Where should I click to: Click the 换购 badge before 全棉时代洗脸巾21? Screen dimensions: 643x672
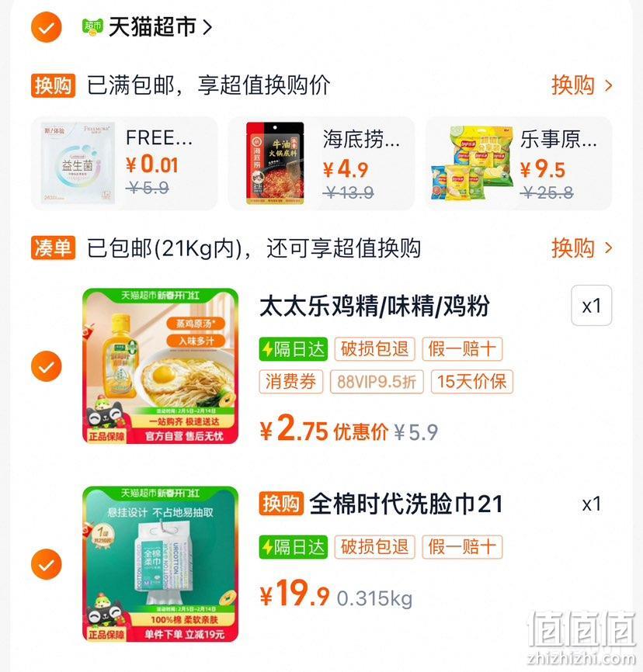281,504
